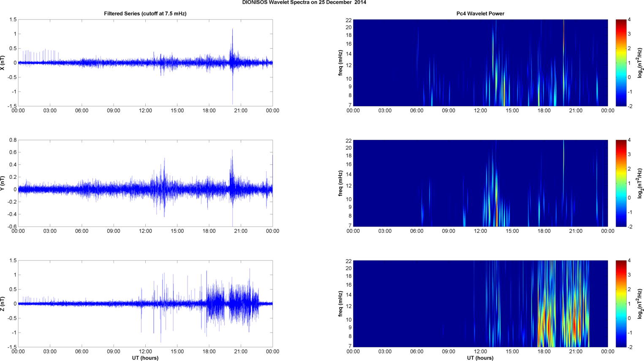This screenshot has height=361, width=644.
Task: Select the Z component filtered time series plot
Action: pos(145,304)
